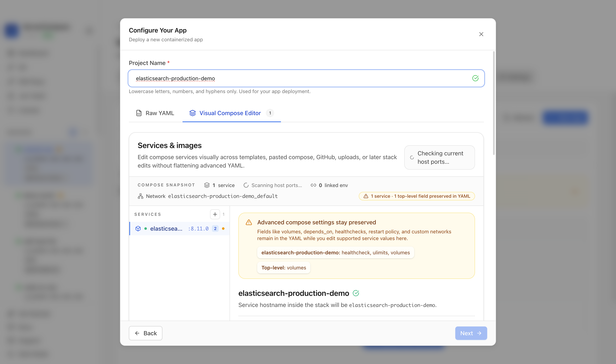
Task: Click the :8.11.0 image tag
Action: coord(198,229)
